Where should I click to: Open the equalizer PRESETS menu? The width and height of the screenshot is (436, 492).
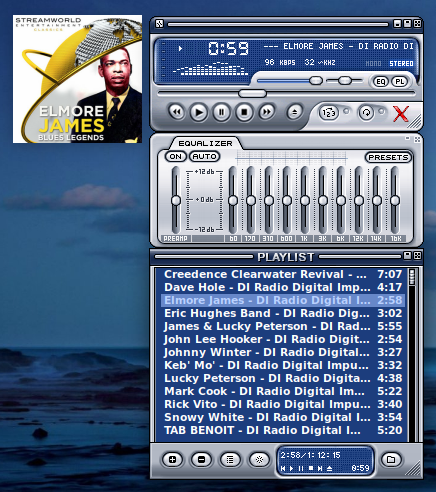tap(388, 157)
